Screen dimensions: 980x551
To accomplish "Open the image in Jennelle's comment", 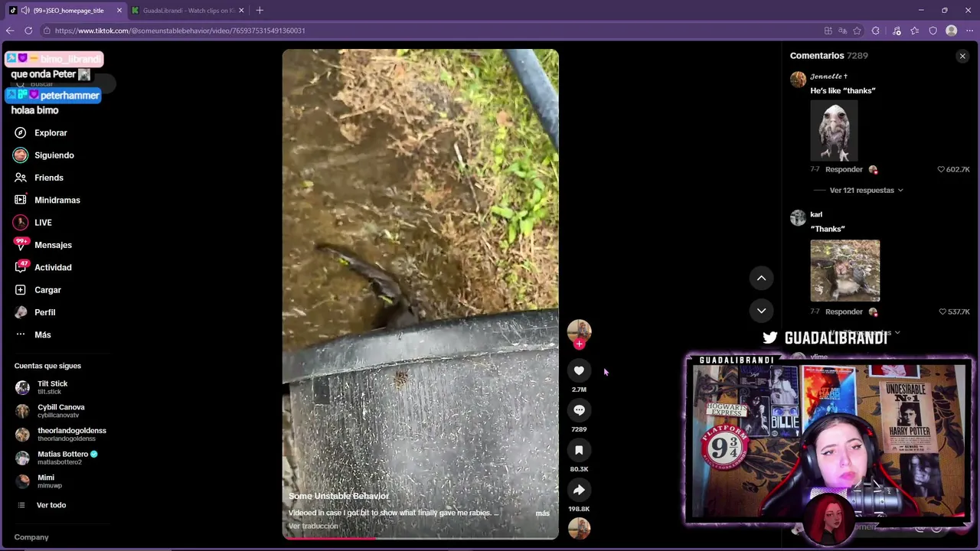I will click(x=834, y=131).
